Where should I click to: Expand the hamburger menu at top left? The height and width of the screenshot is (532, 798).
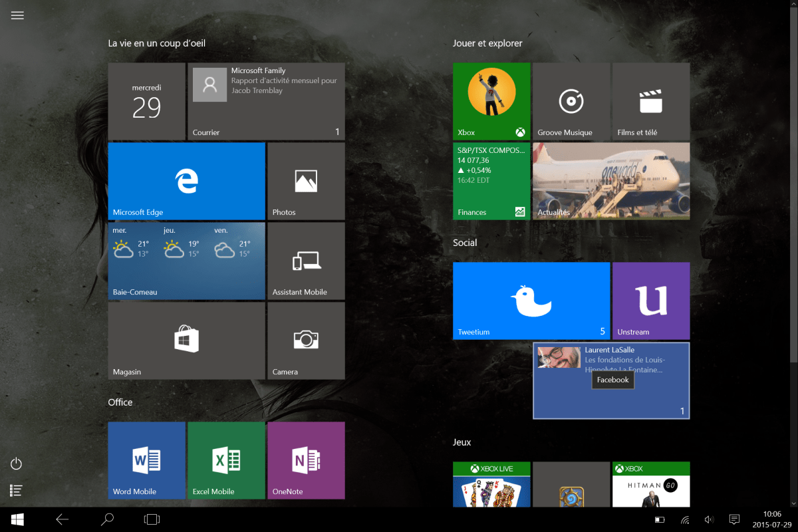pyautogui.click(x=17, y=15)
